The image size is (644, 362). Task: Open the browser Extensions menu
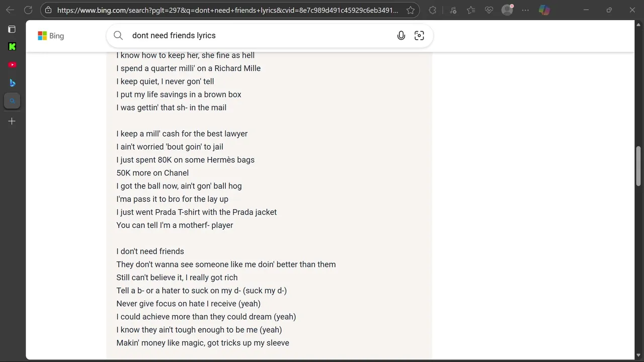[x=433, y=10]
